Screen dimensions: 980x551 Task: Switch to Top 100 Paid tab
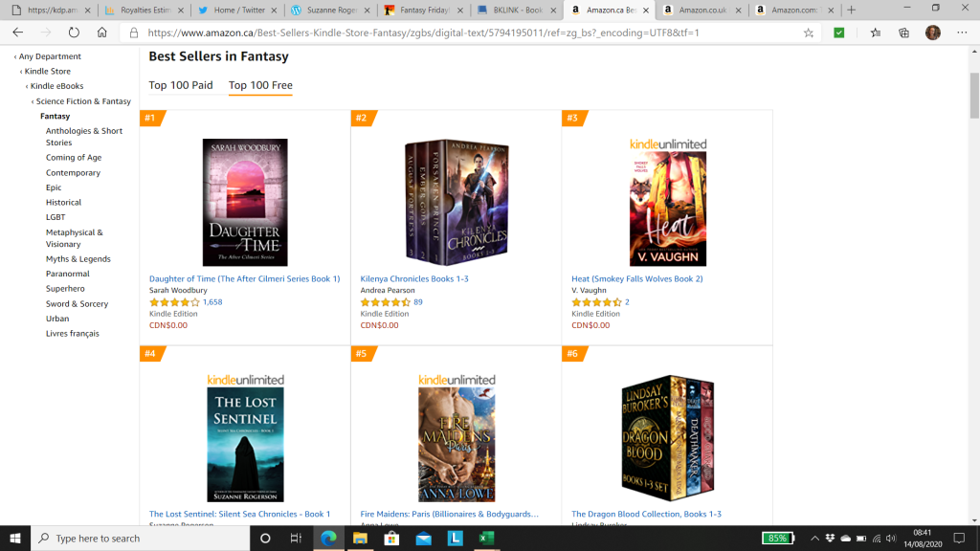coord(181,85)
